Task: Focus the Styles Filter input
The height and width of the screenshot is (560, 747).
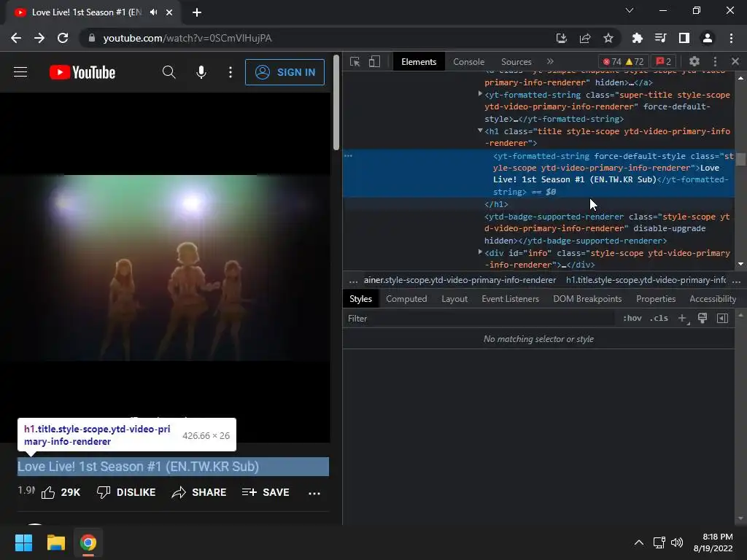Action: [x=480, y=319]
